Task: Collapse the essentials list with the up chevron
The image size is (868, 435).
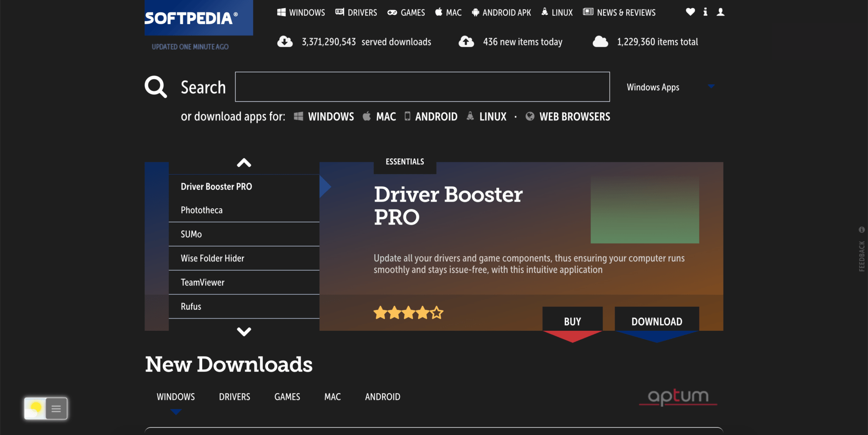Action: point(243,163)
